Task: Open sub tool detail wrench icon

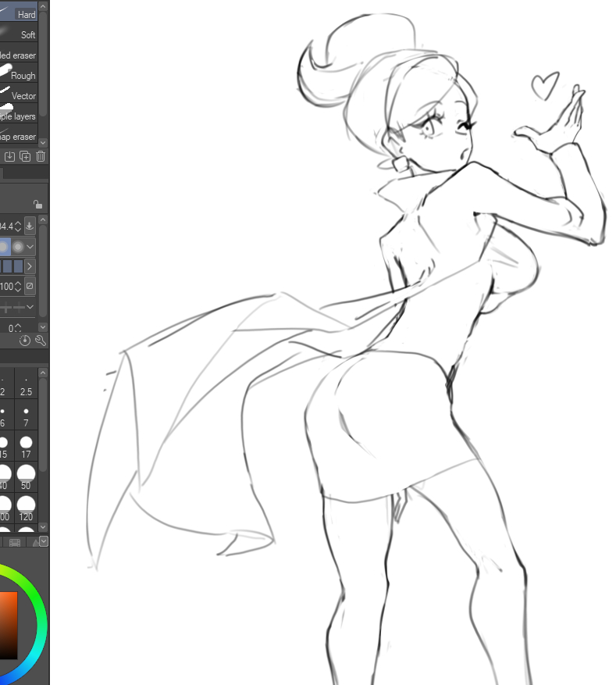Action: click(x=41, y=341)
